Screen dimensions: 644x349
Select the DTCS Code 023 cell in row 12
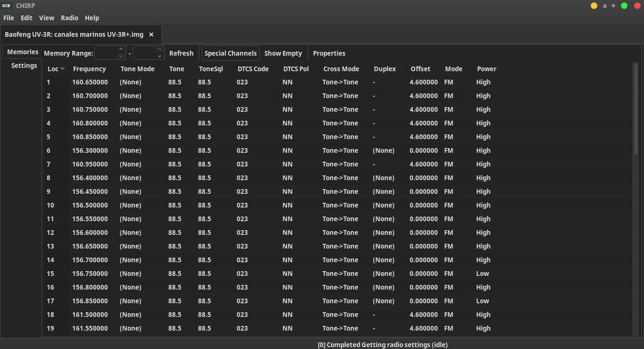point(242,233)
